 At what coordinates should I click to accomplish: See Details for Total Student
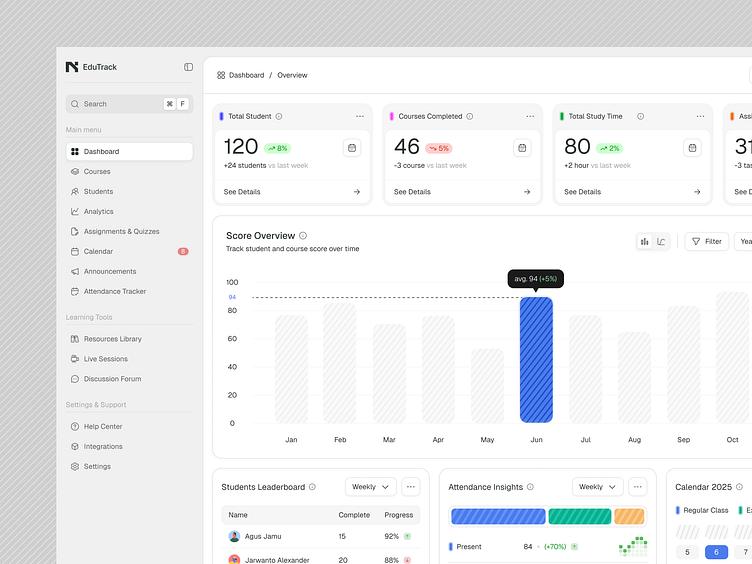pyautogui.click(x=292, y=192)
